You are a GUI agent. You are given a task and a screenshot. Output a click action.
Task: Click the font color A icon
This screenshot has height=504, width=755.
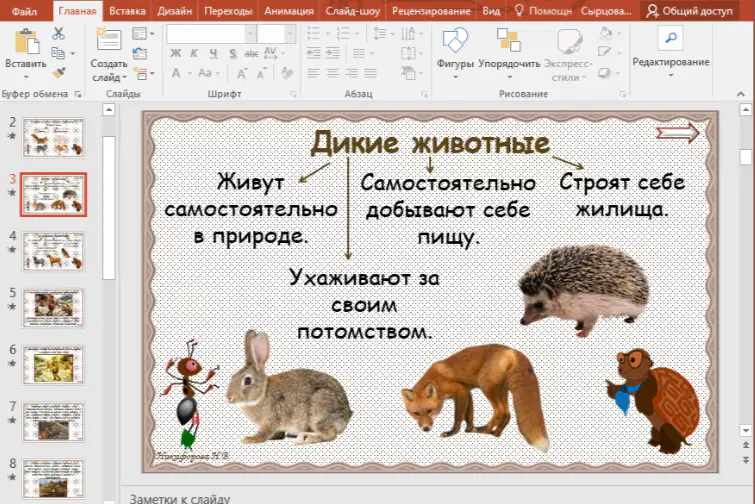pos(176,73)
